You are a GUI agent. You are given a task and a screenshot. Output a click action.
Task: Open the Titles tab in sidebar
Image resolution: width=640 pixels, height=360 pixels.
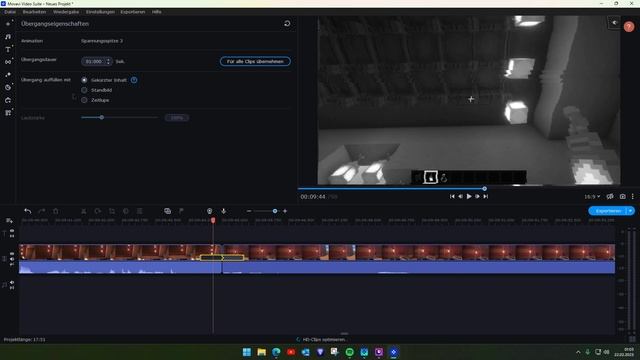[x=8, y=49]
